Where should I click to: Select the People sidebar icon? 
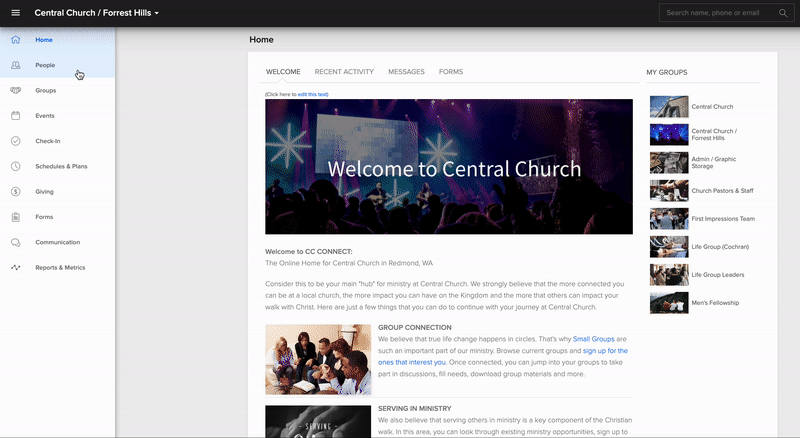[x=16, y=65]
